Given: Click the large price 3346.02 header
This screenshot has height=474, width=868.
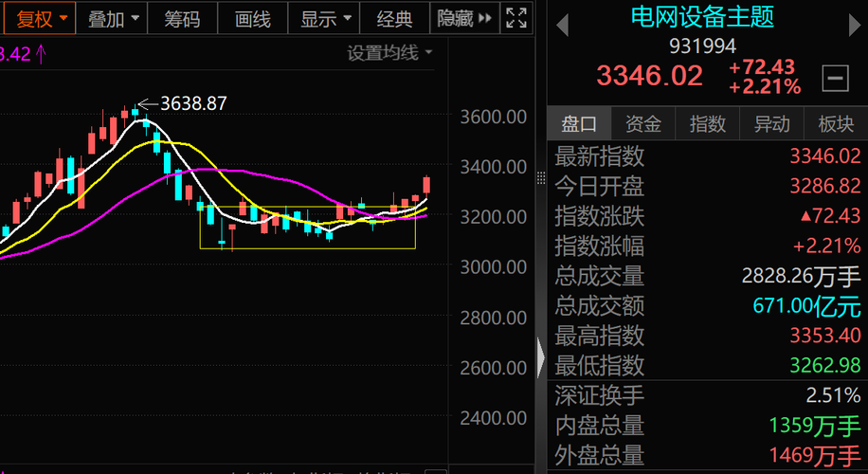Looking at the screenshot, I should pyautogui.click(x=649, y=75).
